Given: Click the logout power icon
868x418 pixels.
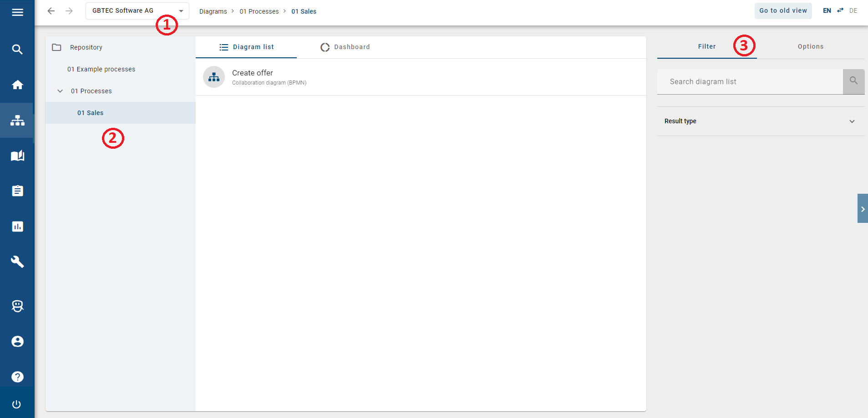Looking at the screenshot, I should click(x=17, y=404).
